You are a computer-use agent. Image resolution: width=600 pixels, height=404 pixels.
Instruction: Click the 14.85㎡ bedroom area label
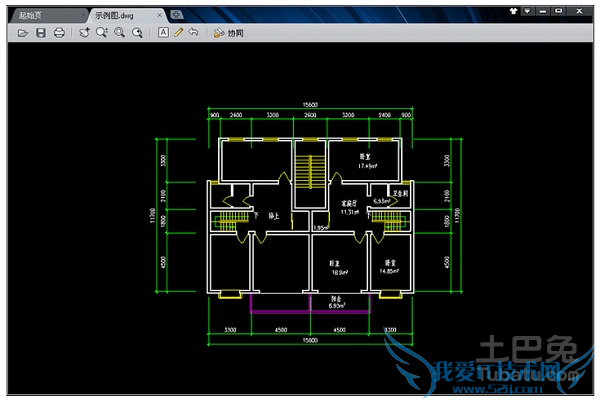[389, 271]
